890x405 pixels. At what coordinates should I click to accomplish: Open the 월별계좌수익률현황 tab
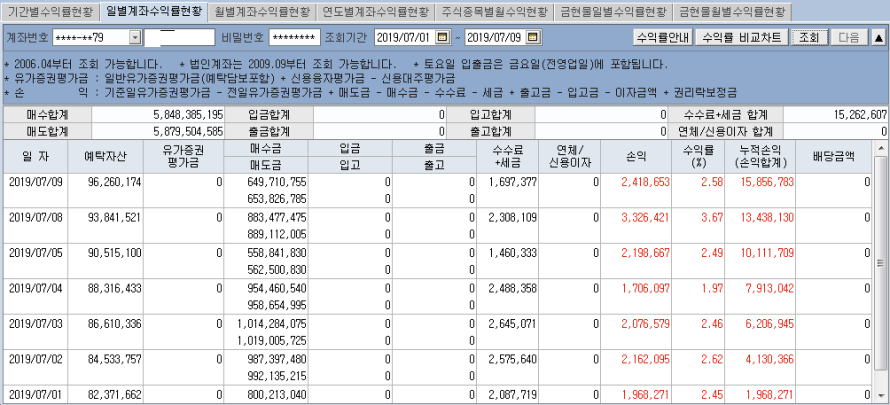(x=261, y=11)
